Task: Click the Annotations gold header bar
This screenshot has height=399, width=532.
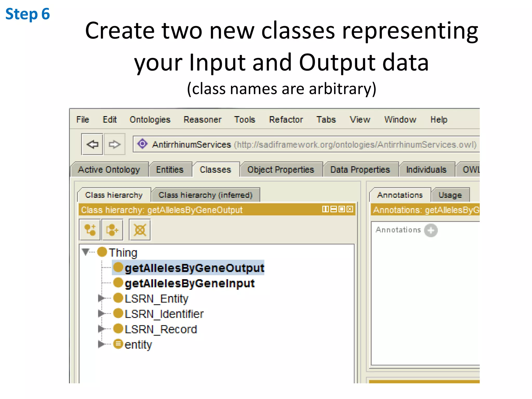Action: pyautogui.click(x=425, y=210)
